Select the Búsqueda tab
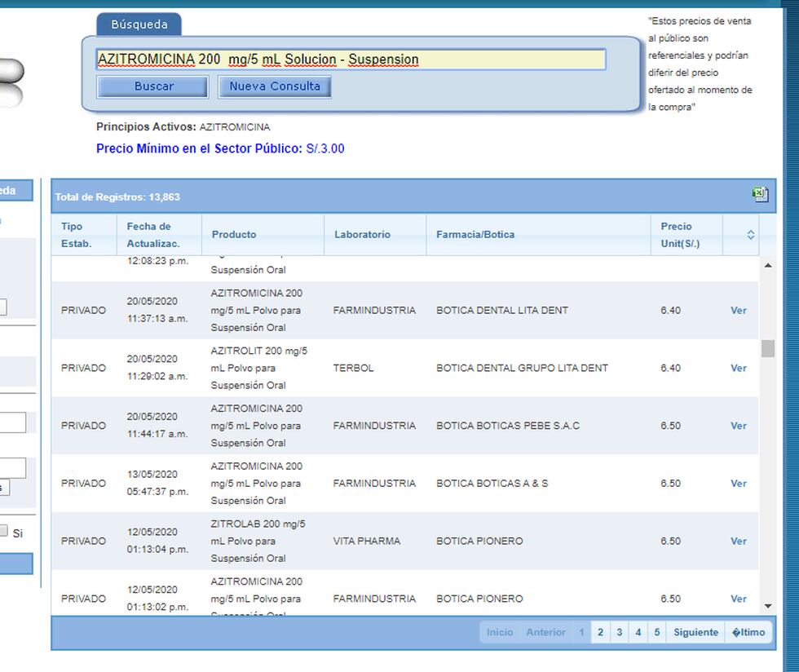This screenshot has width=799, height=672. click(x=139, y=24)
